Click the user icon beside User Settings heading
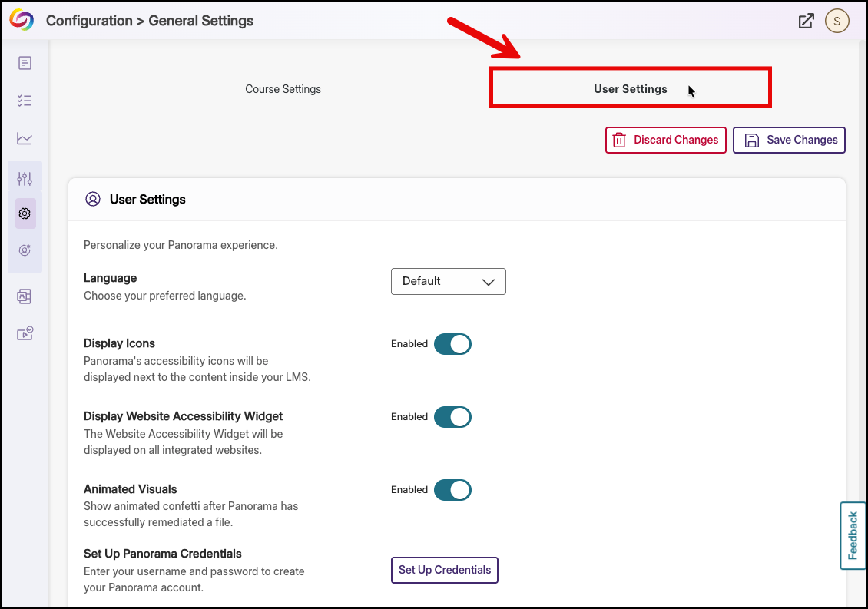The height and width of the screenshot is (609, 868). 93,200
